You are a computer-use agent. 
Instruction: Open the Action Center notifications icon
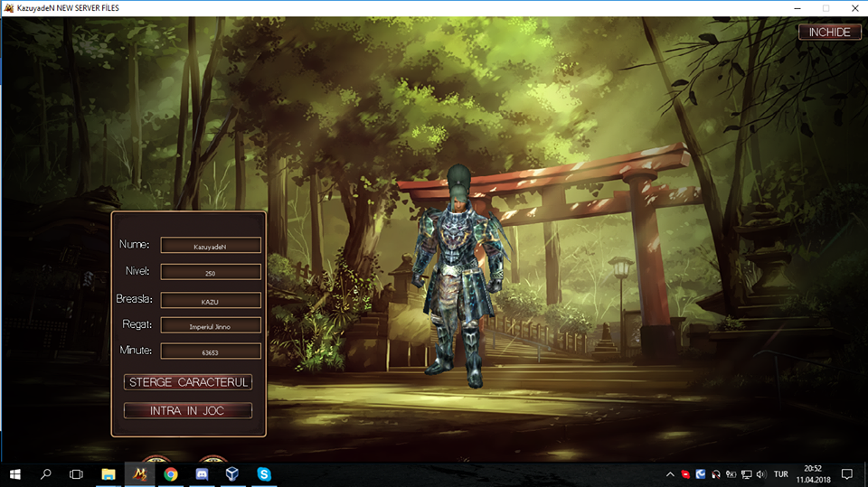click(847, 474)
